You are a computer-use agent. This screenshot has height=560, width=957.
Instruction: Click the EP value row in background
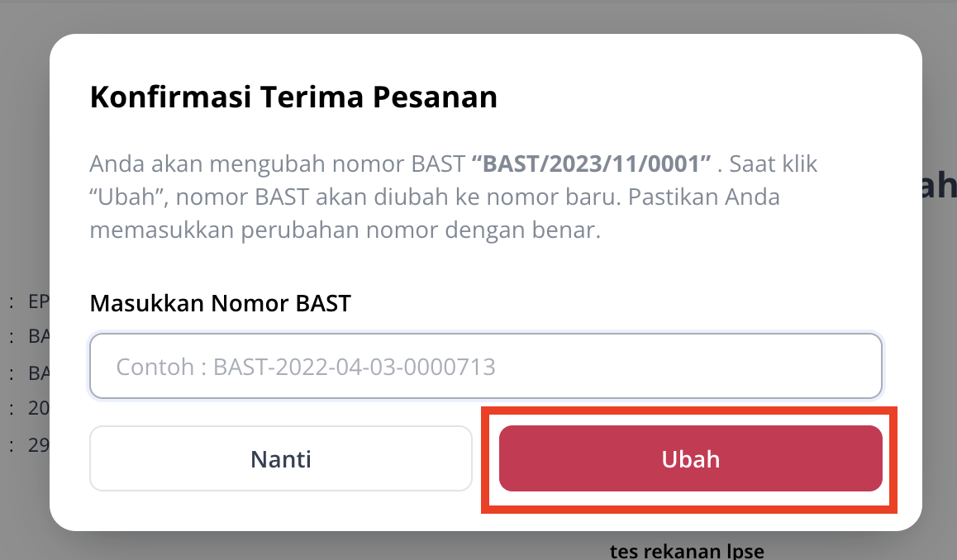pos(31,301)
